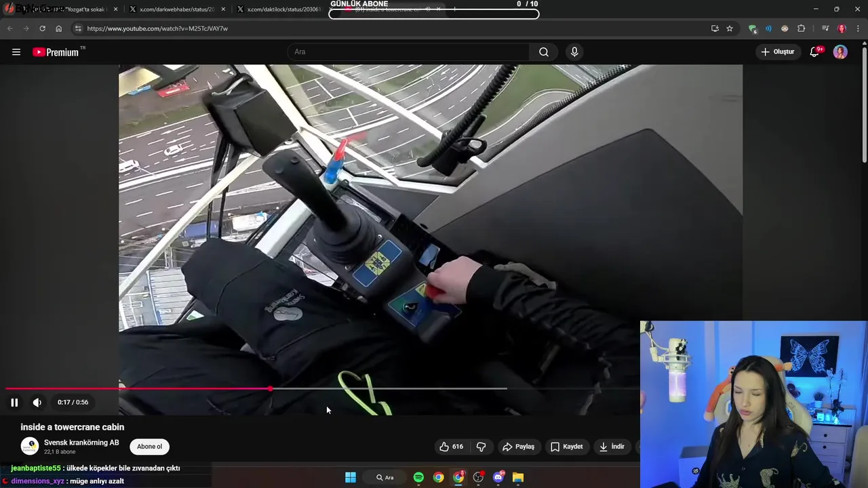Close the Yozgat'ta sokak tab

pyautogui.click(x=116, y=9)
